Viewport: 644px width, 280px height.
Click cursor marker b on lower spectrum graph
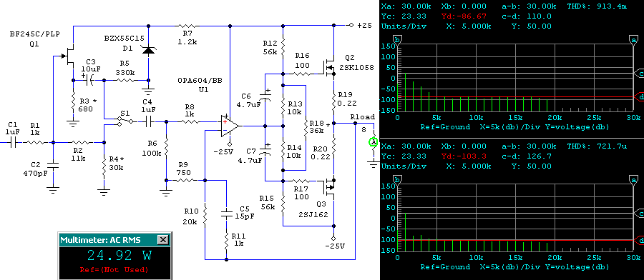click(x=397, y=179)
